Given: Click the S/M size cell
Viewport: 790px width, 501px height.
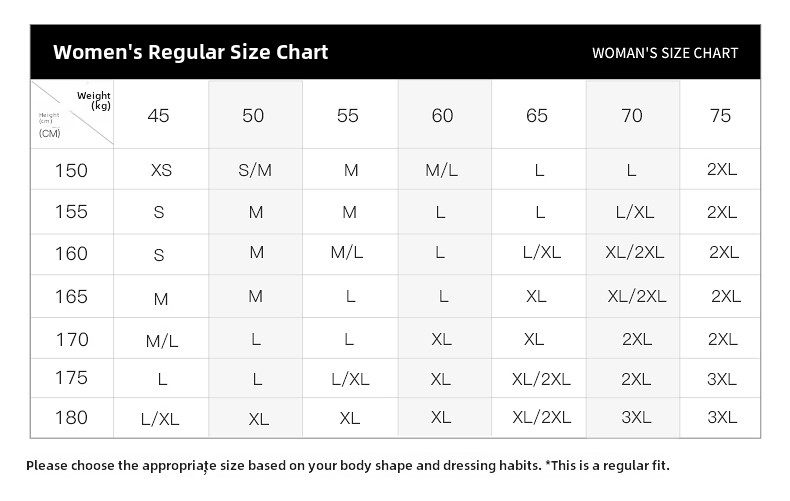Looking at the screenshot, I should tap(255, 170).
